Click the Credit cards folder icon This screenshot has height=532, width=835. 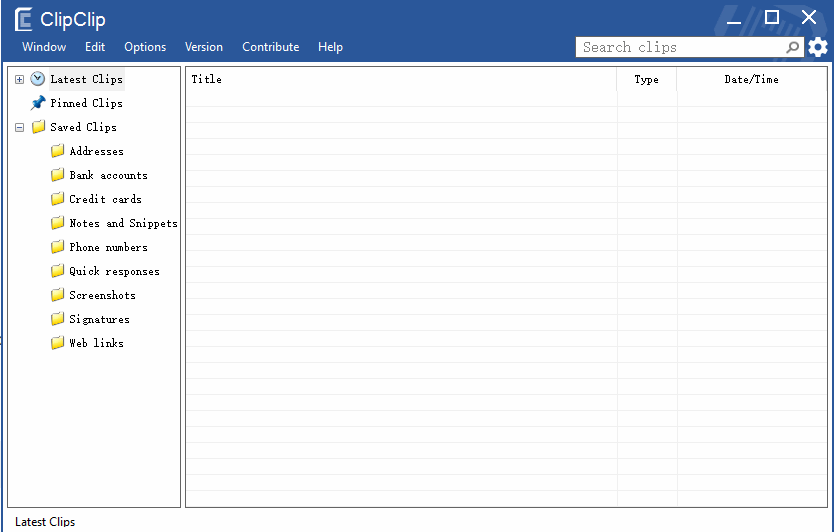[x=58, y=199]
